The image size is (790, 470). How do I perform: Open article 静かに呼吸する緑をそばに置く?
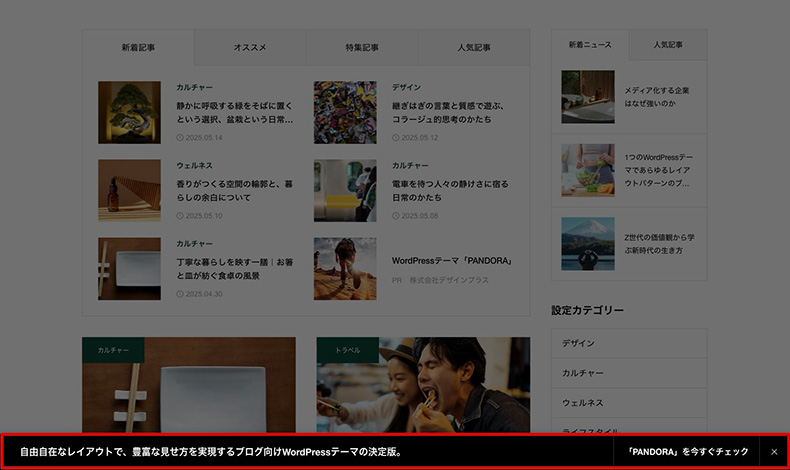click(x=234, y=113)
